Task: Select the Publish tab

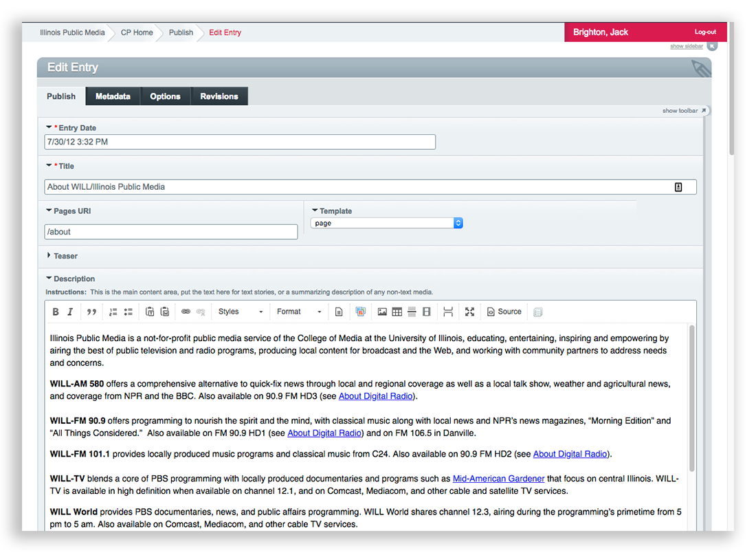Action: click(61, 96)
